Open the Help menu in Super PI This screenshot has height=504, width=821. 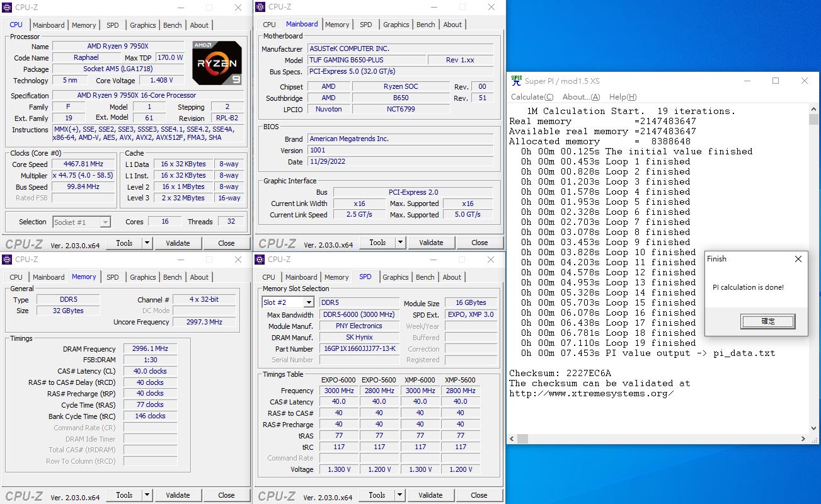click(623, 97)
